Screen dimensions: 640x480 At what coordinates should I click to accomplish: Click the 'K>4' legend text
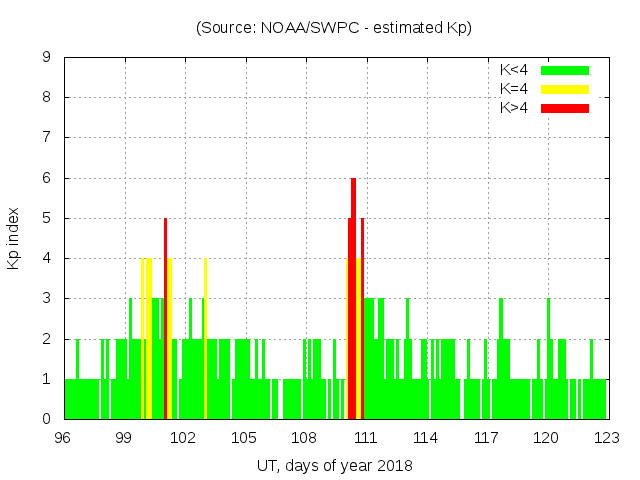[513, 108]
